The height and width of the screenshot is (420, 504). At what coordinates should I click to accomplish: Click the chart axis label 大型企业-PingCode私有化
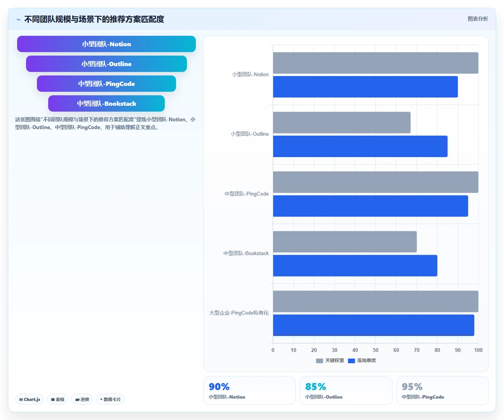tap(239, 313)
